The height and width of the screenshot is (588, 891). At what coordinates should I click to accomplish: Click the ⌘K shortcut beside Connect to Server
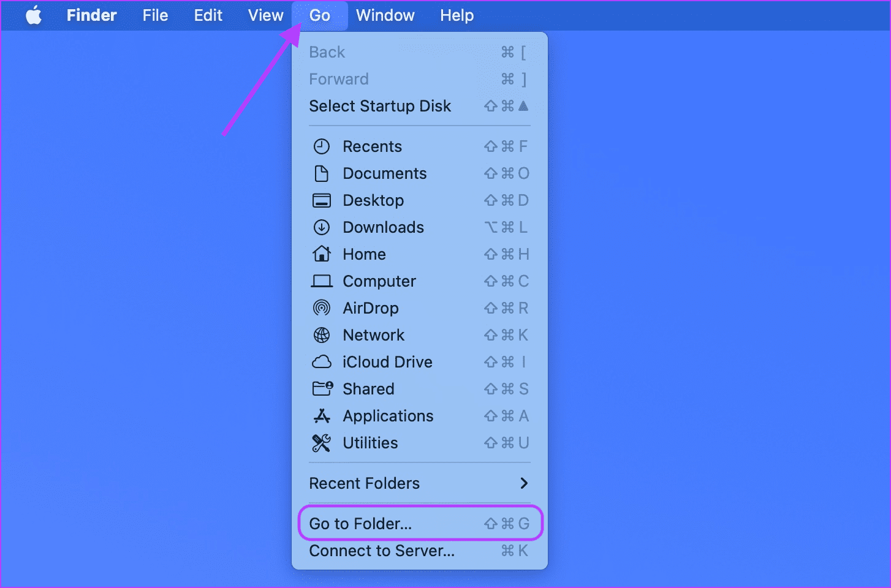pyautogui.click(x=515, y=551)
